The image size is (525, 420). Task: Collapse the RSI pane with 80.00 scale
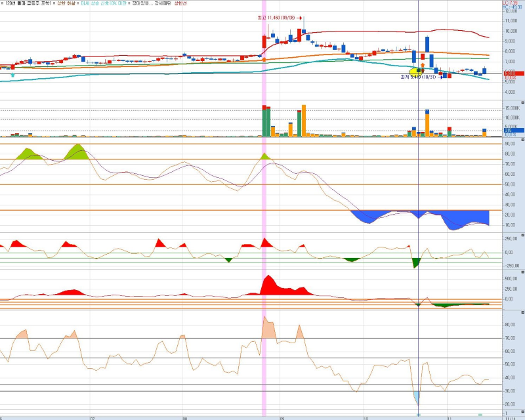coord(522,312)
